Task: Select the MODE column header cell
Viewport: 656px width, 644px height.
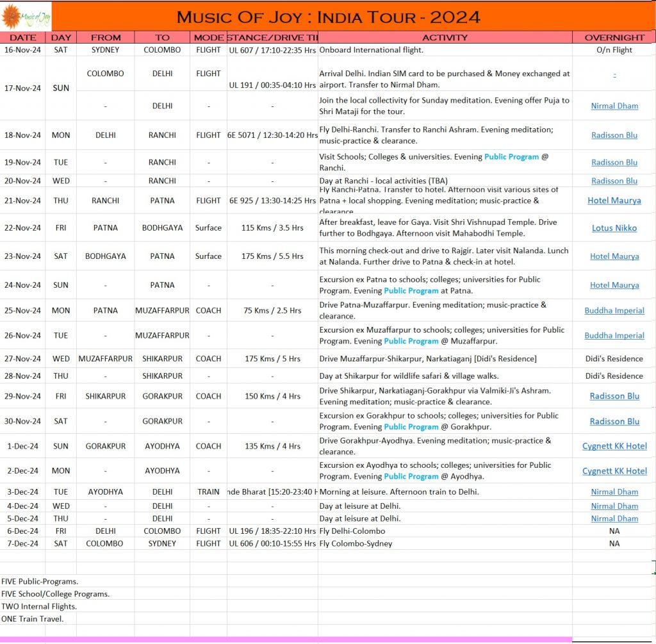Action: coord(208,38)
